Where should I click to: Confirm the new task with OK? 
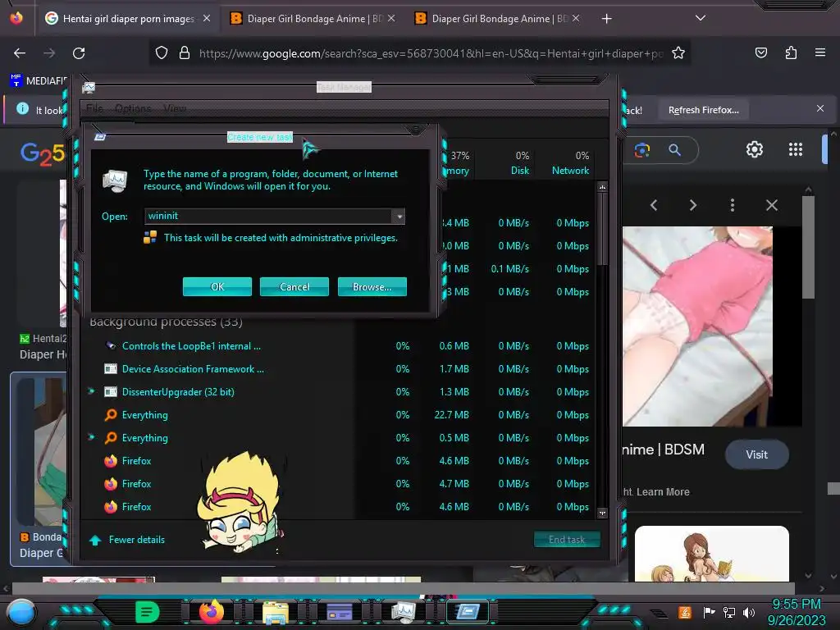[x=217, y=286]
